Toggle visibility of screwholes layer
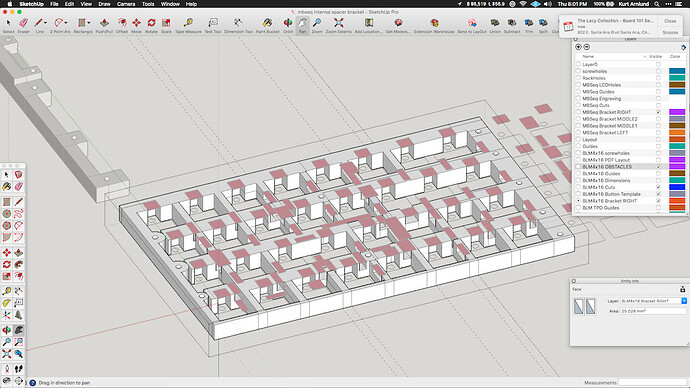The height and width of the screenshot is (388, 690). click(658, 71)
